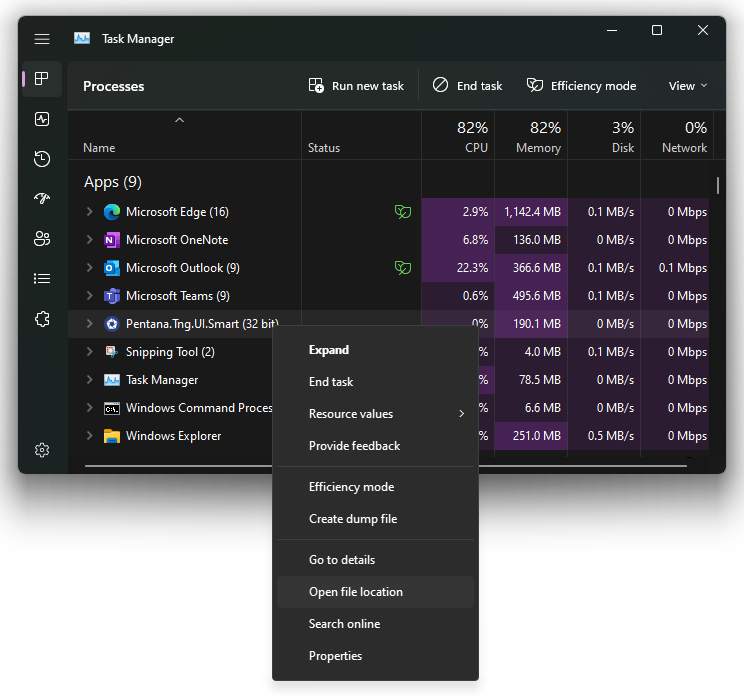Sort by the Status column header
744x696 pixels.
362,135
